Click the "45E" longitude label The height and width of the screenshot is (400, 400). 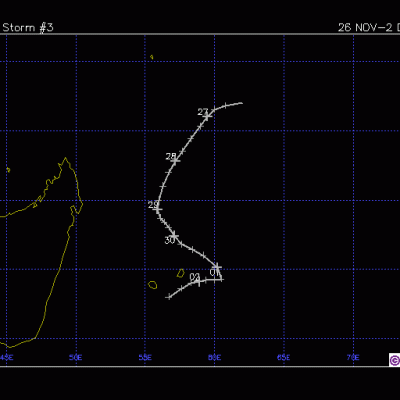point(7,358)
